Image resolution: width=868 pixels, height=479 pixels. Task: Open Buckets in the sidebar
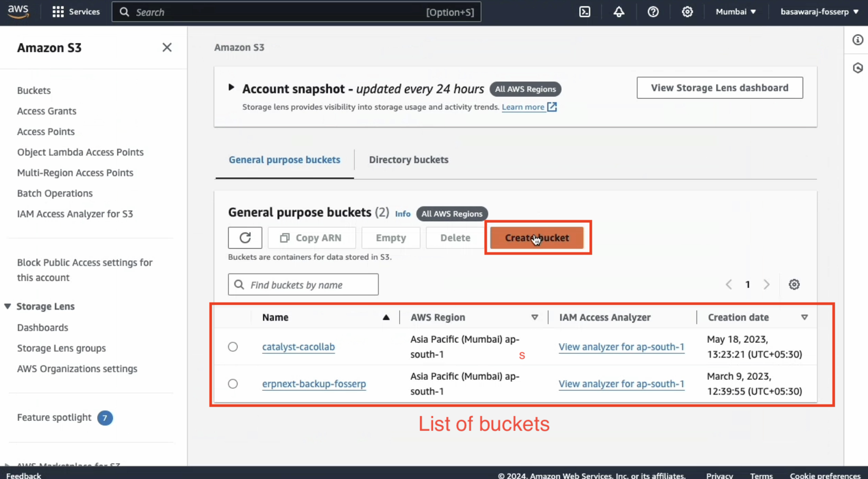[x=34, y=90]
